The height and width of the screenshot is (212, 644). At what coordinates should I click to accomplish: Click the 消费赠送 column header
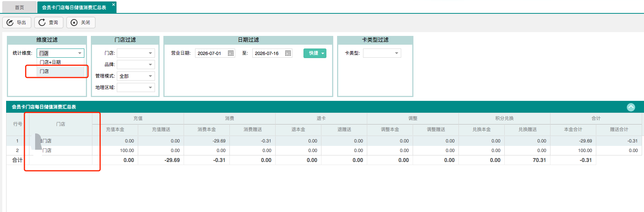tap(253, 129)
